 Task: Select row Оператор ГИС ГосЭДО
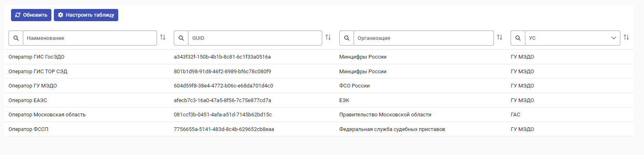(319, 57)
